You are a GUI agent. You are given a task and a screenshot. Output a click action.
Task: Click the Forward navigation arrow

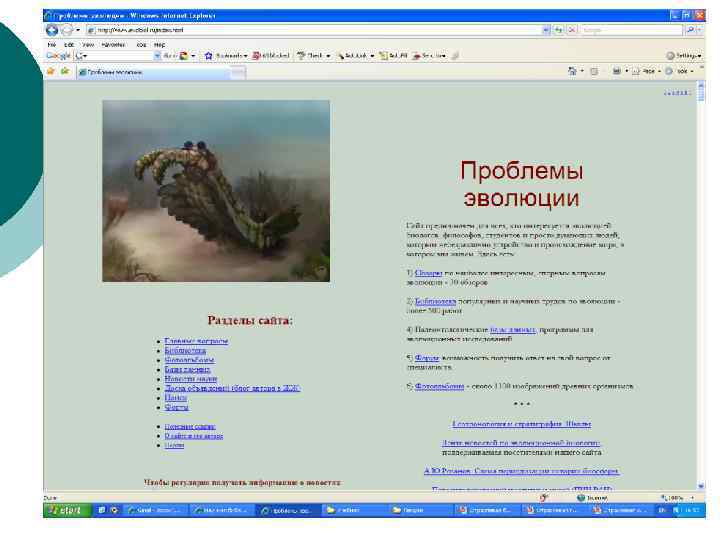click(x=67, y=30)
